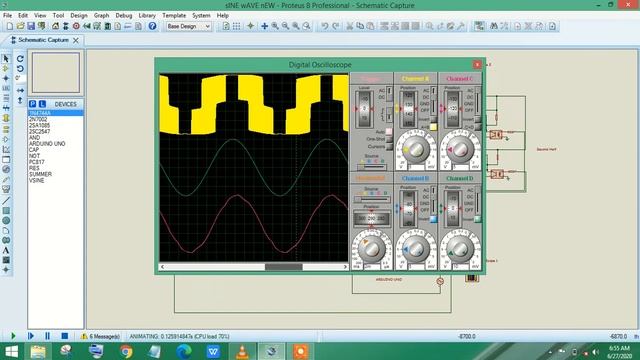Click the Horizontal Source slider
This screenshot has width=640, height=360.
pos(372,199)
